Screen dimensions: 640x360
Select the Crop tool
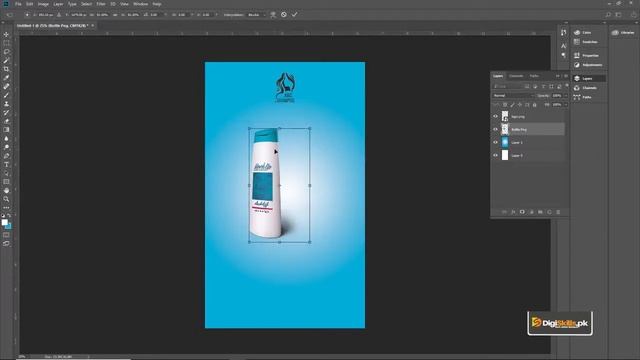coord(6,69)
